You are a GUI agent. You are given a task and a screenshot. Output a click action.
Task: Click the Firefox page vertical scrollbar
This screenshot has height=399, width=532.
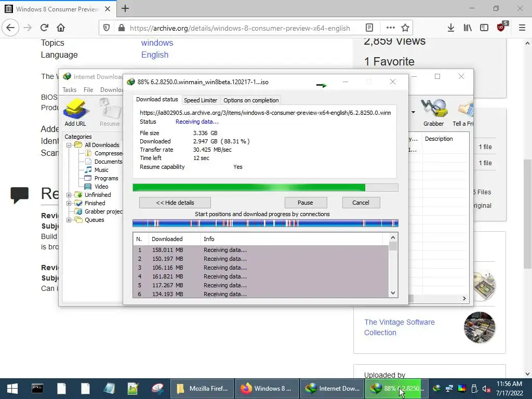527,214
